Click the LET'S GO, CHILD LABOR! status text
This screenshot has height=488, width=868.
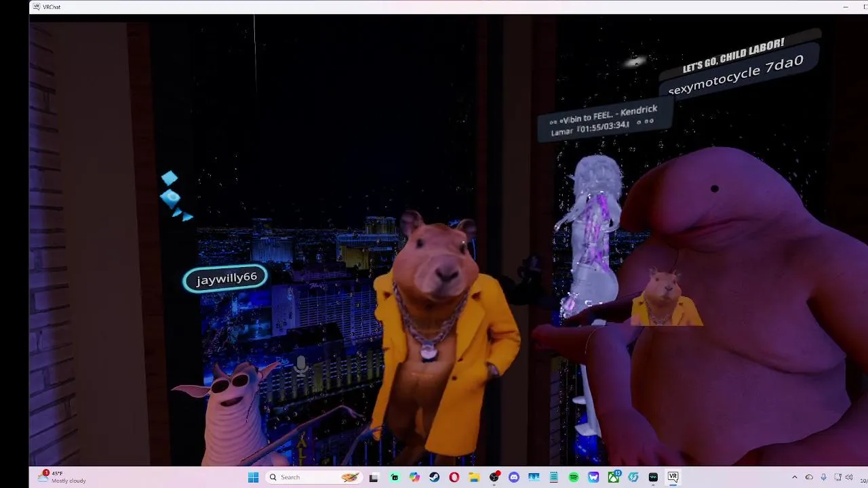733,56
